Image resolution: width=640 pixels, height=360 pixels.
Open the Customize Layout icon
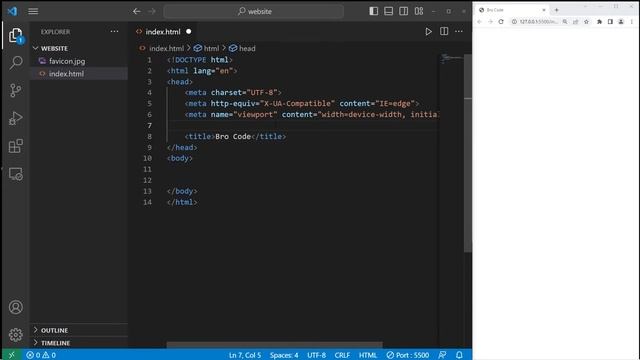419,11
